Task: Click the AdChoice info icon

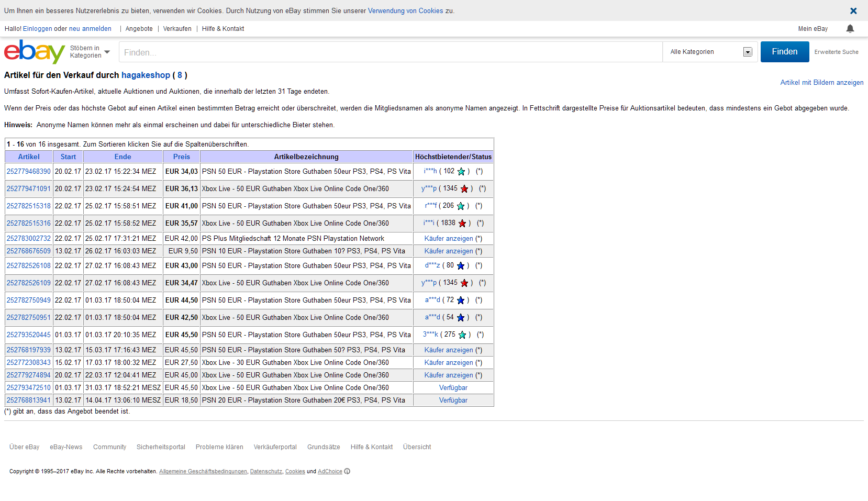Action: coord(347,471)
